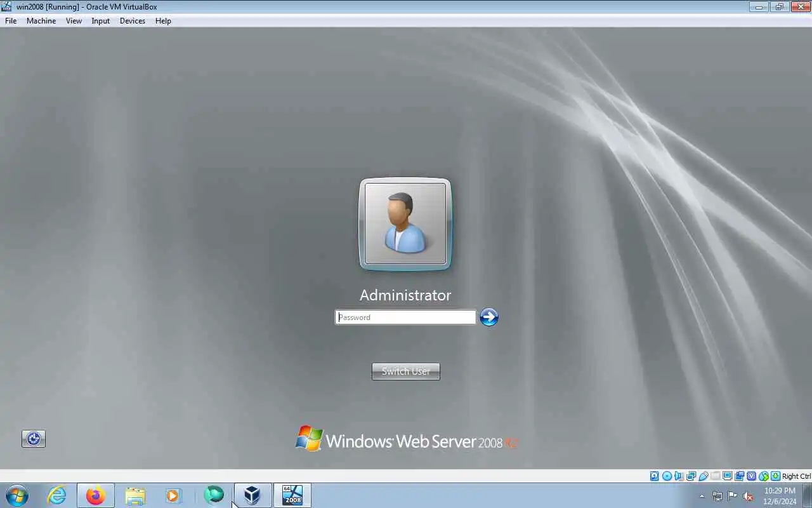Click the Show Desktop strip

click(x=807, y=496)
